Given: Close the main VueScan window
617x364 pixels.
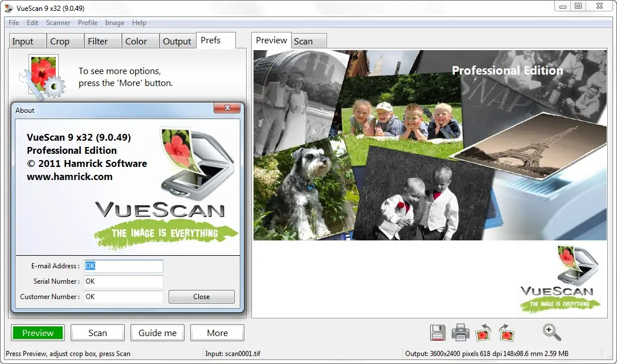Looking at the screenshot, I should (600, 6).
